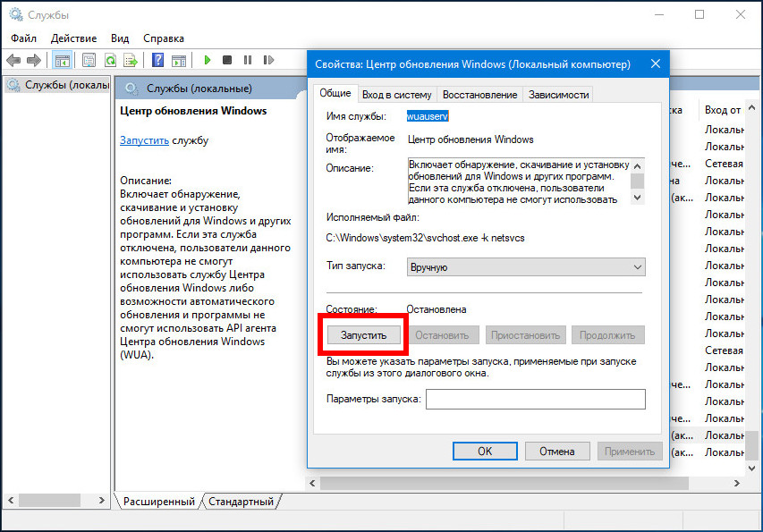
Task: Switch to the Восстановление tab
Action: [479, 95]
